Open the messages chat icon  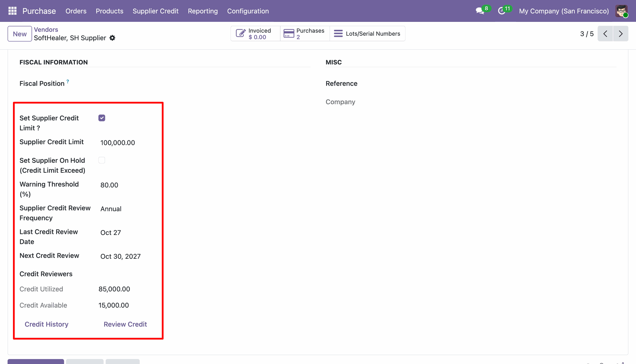[x=480, y=11]
